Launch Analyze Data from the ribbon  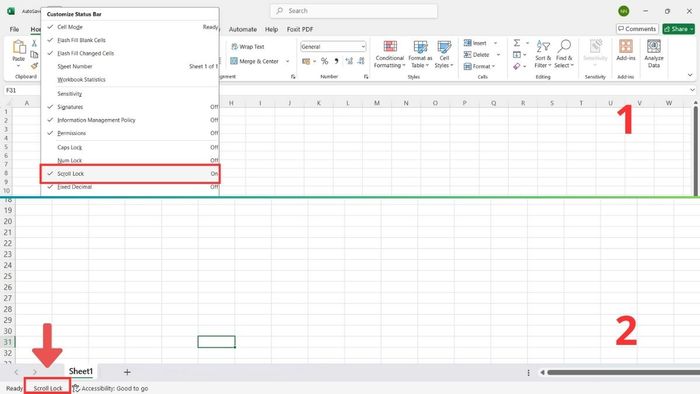click(654, 54)
